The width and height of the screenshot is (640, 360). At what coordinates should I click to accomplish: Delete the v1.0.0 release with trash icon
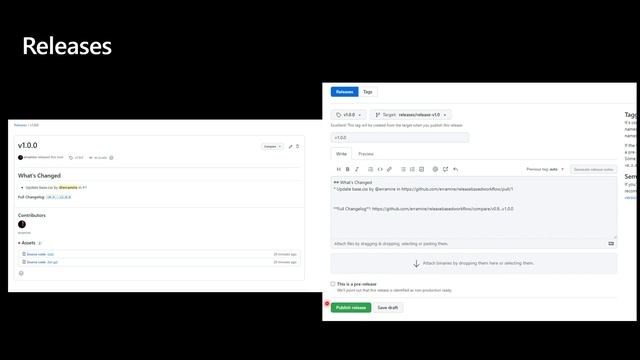point(298,146)
